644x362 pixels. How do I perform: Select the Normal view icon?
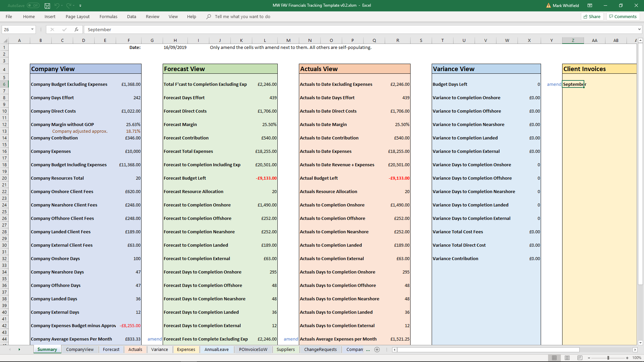click(554, 358)
